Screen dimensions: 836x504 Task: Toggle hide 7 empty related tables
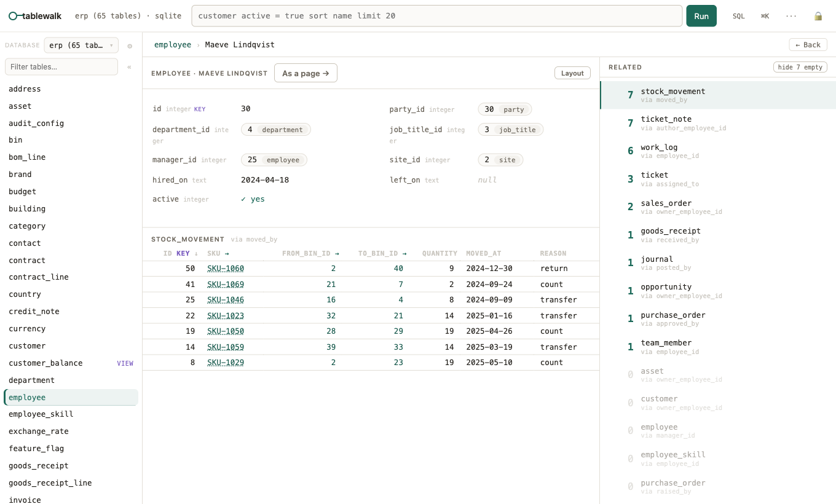[x=800, y=67]
